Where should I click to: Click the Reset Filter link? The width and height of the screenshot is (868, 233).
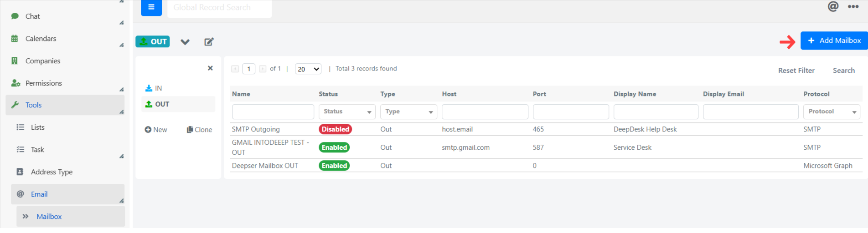pos(796,71)
